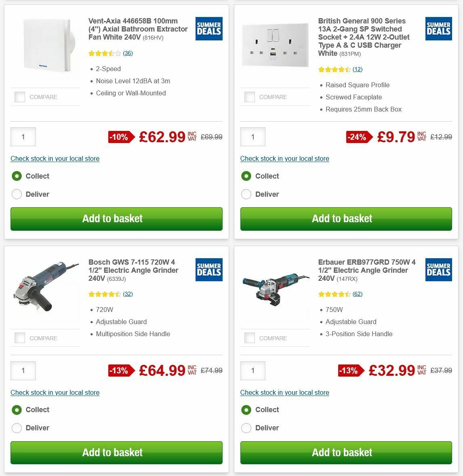The width and height of the screenshot is (463, 476).
Task: Tick COMPARE for the Bosch angle grinder
Action: [19, 338]
